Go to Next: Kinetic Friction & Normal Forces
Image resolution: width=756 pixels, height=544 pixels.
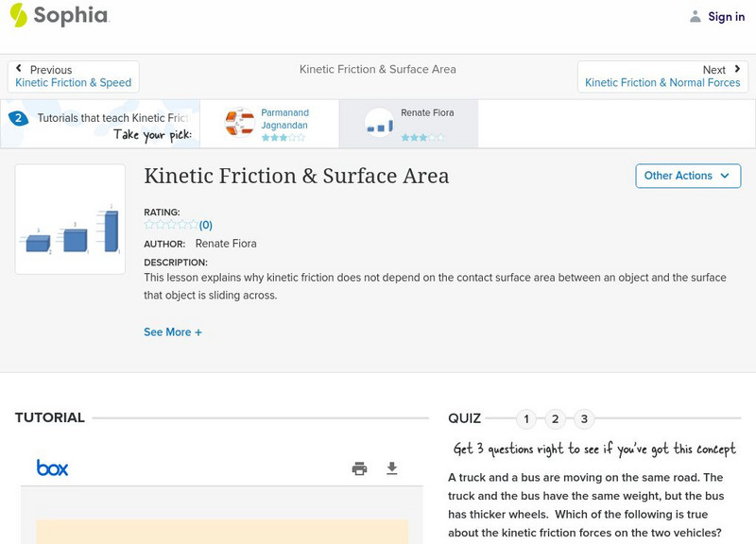(x=661, y=76)
